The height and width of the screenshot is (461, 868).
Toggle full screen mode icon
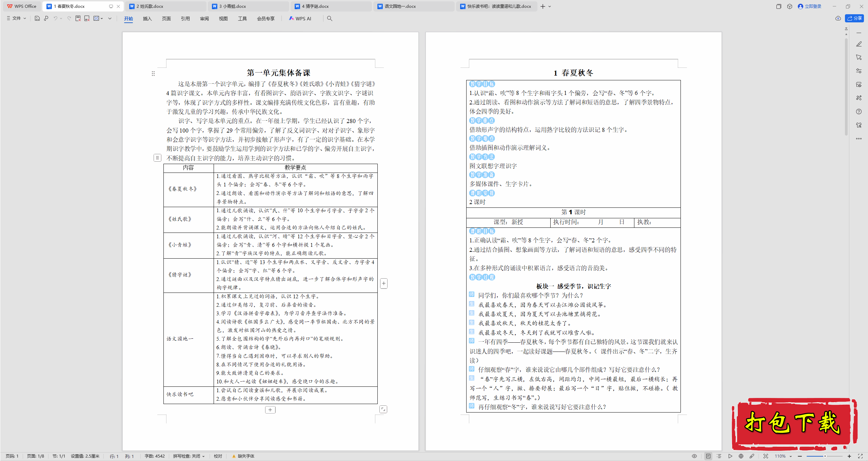tap(860, 456)
